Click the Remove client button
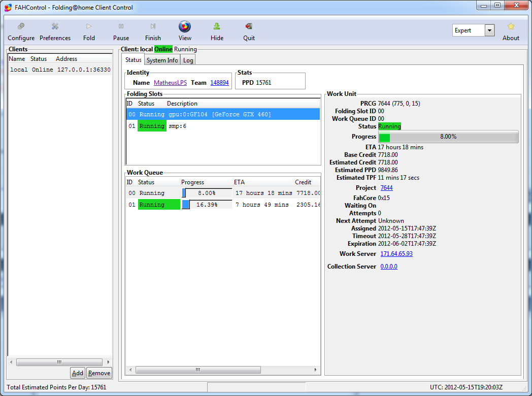The width and height of the screenshot is (532, 396). tap(99, 373)
